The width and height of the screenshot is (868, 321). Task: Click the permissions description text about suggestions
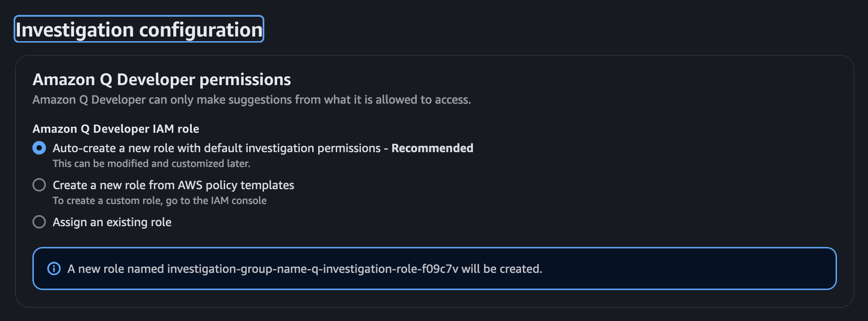click(x=252, y=99)
